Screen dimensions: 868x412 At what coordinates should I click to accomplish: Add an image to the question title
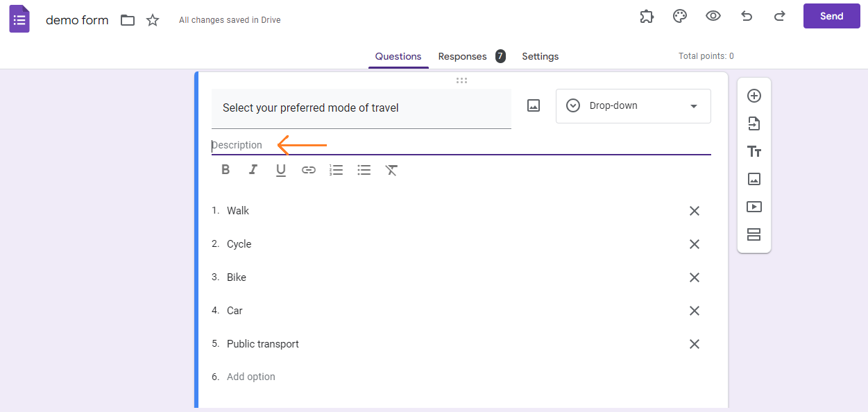(x=533, y=105)
